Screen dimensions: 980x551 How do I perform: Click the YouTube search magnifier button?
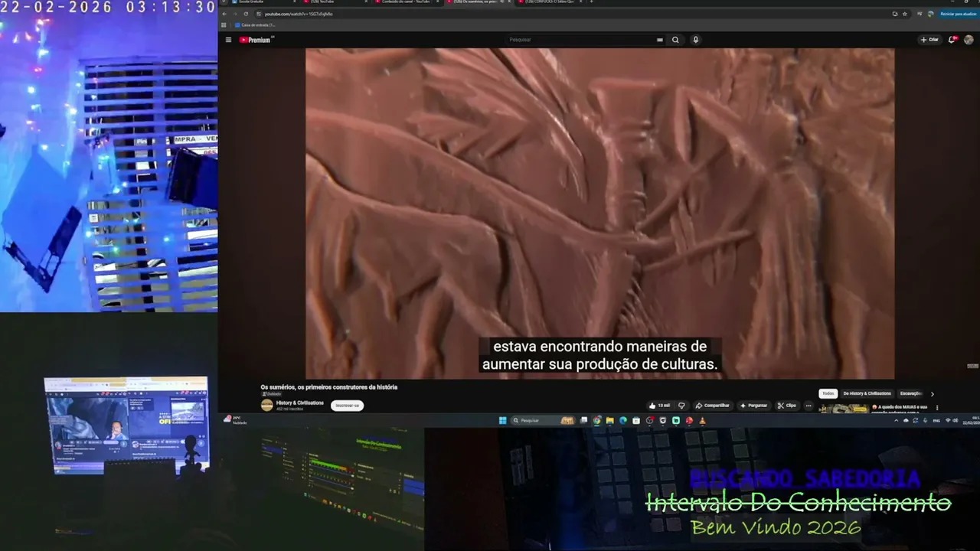675,40
